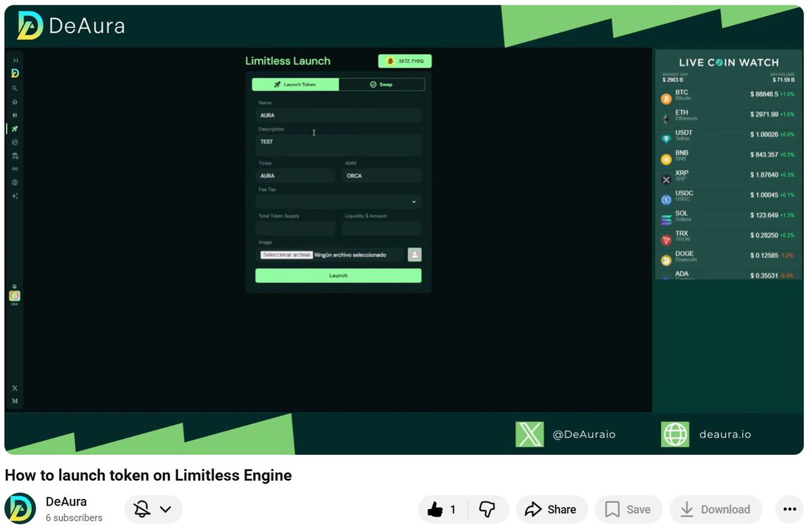
Task: Click the Ethereum coin icon
Action: 666,119
